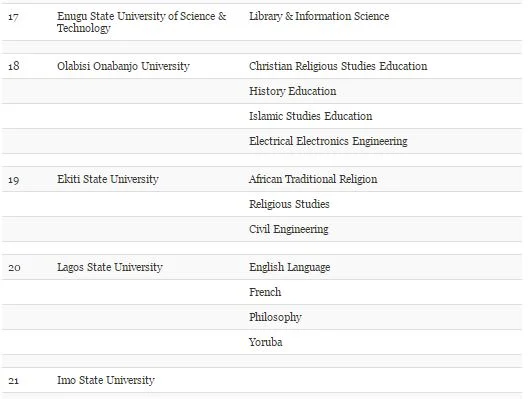Screen dimensions: 528x399
Task: Click Lagos State University name
Action: tap(110, 267)
